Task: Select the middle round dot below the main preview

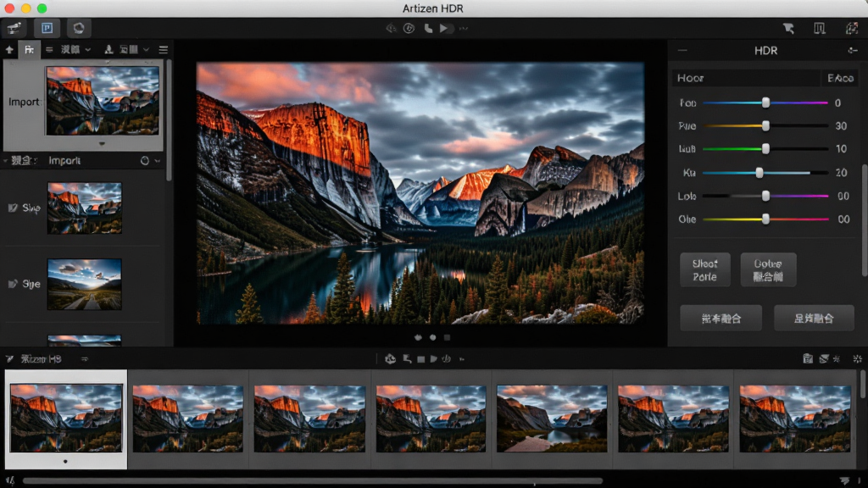Action: tap(433, 337)
